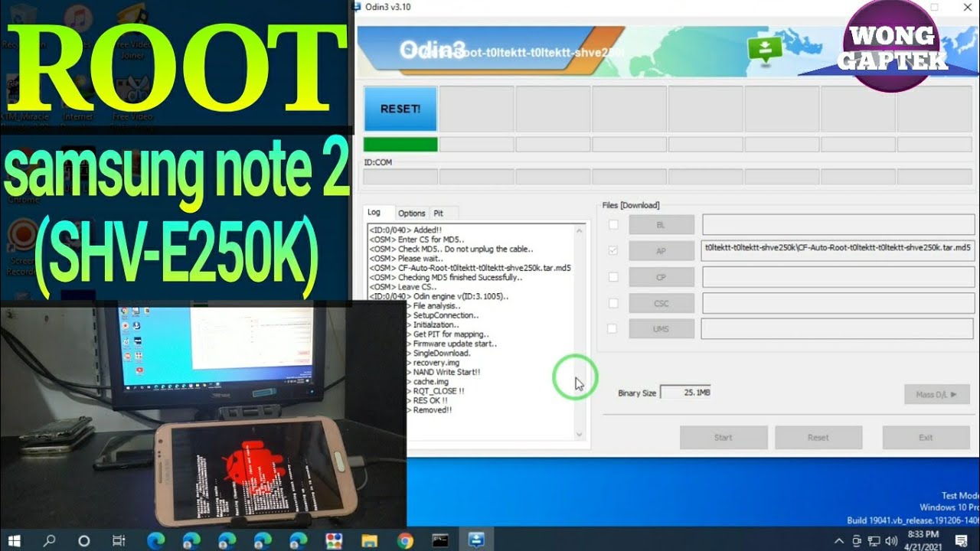
Task: Click the CP file path field
Action: 838,277
